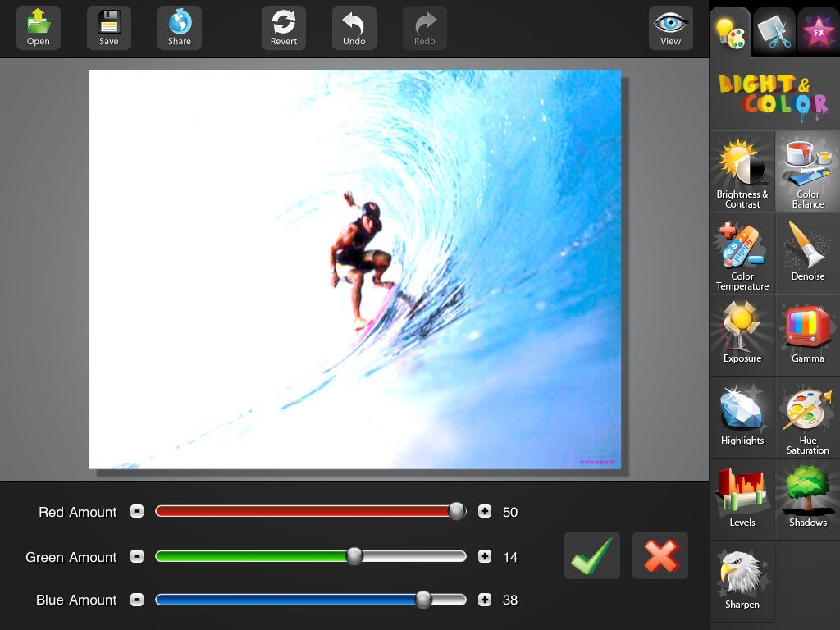The image size is (840, 630).
Task: Share the photo using the globe icon
Action: [x=180, y=28]
